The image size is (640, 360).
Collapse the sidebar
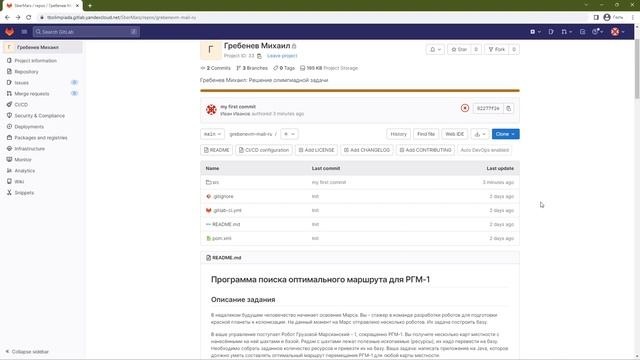coord(27,351)
